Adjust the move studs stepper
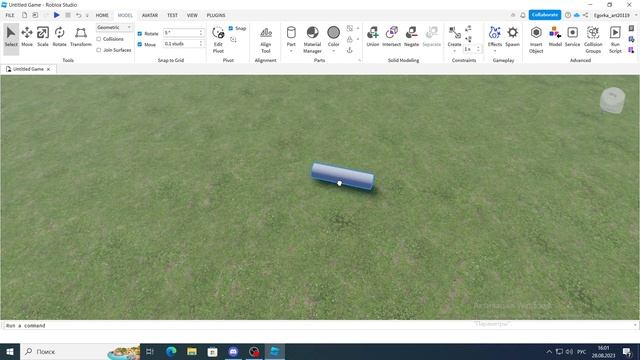Screen dimensions: 640x360 click(x=201, y=43)
